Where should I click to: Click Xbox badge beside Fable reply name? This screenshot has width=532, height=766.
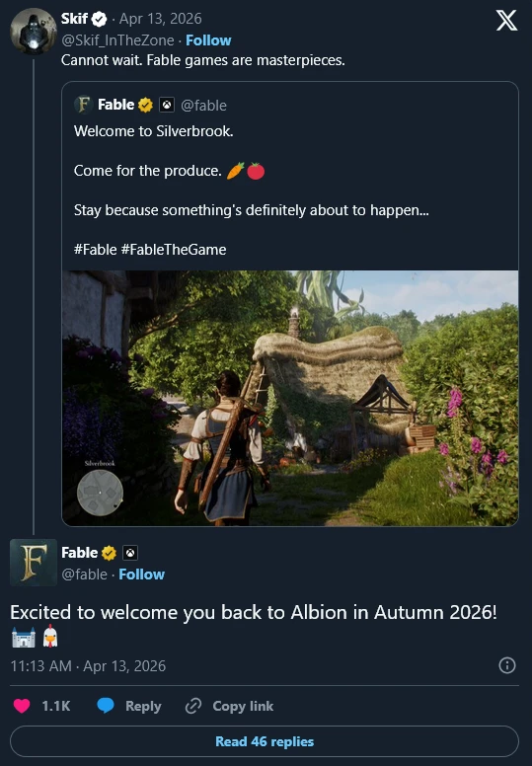click(130, 553)
